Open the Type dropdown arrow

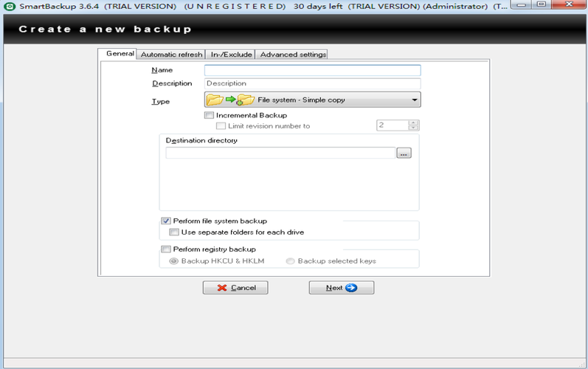click(x=415, y=100)
